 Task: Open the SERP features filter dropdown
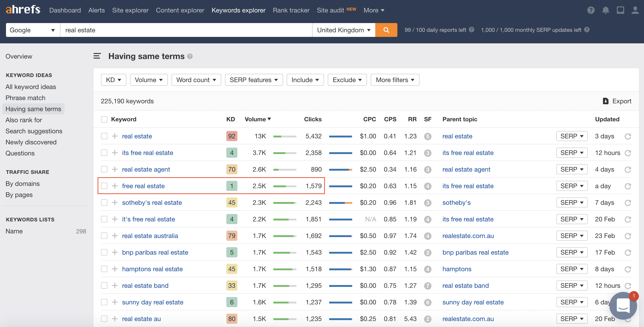254,80
